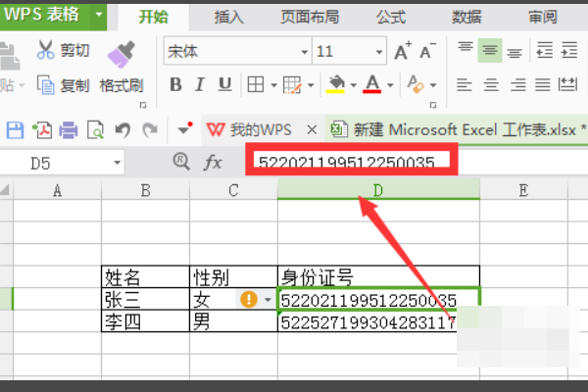
Task: Toggle Italic formatting
Action: (x=199, y=84)
